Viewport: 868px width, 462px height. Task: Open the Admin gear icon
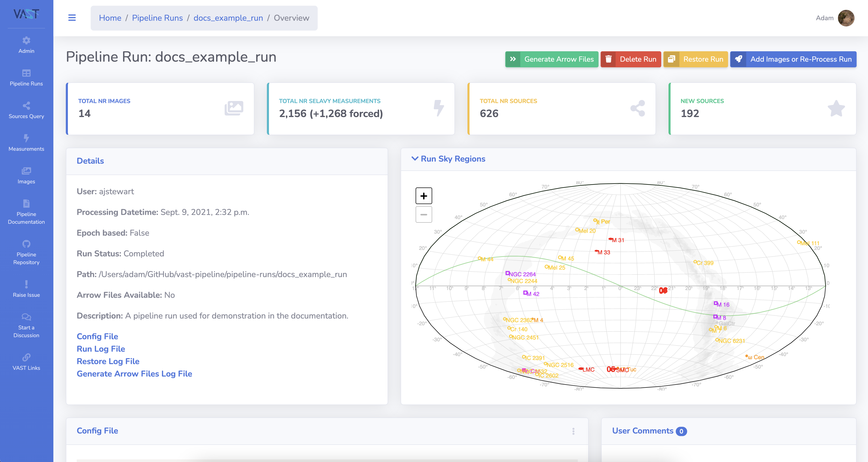coord(26,41)
